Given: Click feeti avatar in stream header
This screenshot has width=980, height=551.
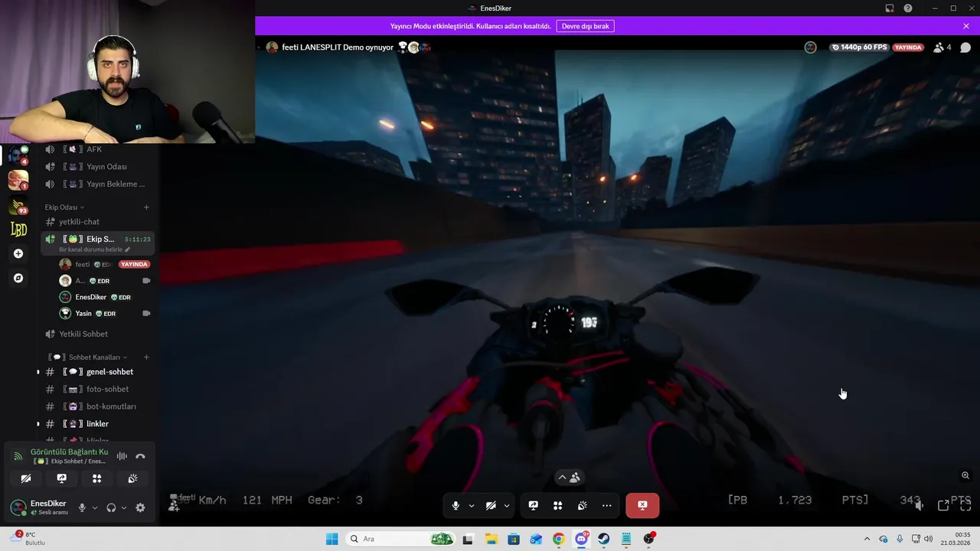Looking at the screenshot, I should pos(272,47).
